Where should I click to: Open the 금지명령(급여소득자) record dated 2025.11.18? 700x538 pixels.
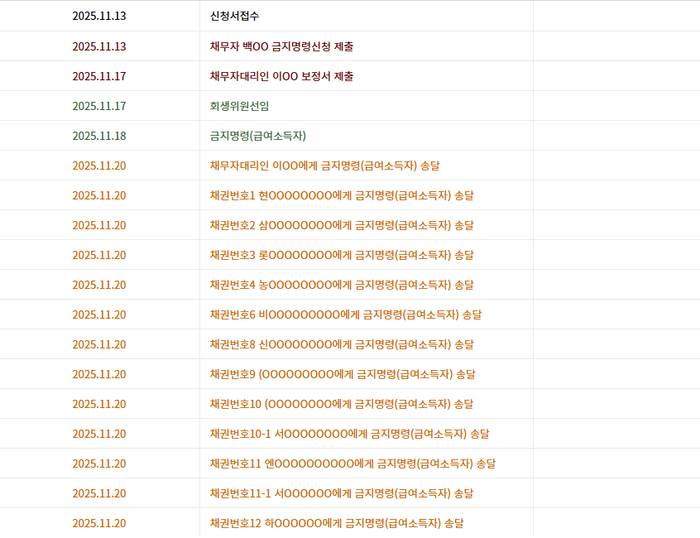click(x=258, y=136)
